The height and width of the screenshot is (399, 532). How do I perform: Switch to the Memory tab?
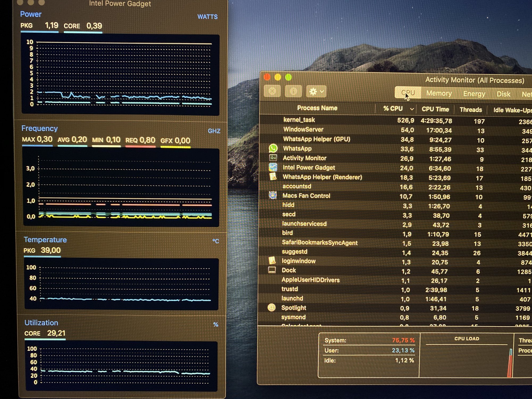[439, 93]
